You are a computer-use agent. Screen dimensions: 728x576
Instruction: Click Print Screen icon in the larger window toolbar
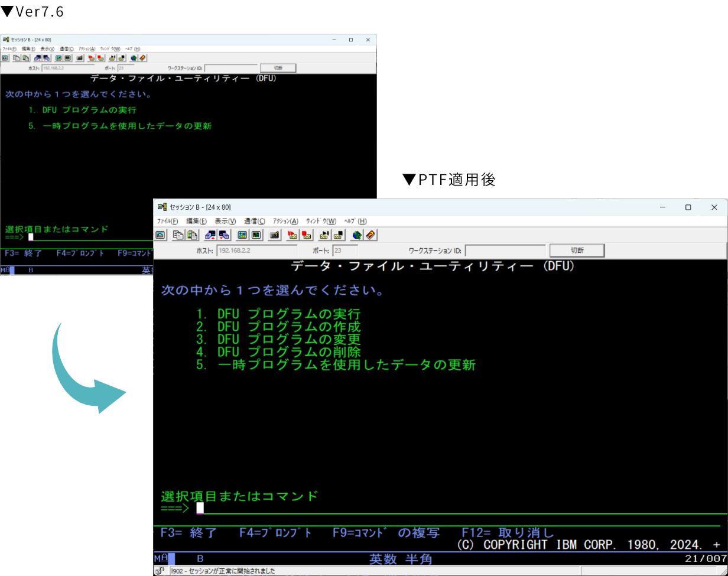[x=161, y=235]
